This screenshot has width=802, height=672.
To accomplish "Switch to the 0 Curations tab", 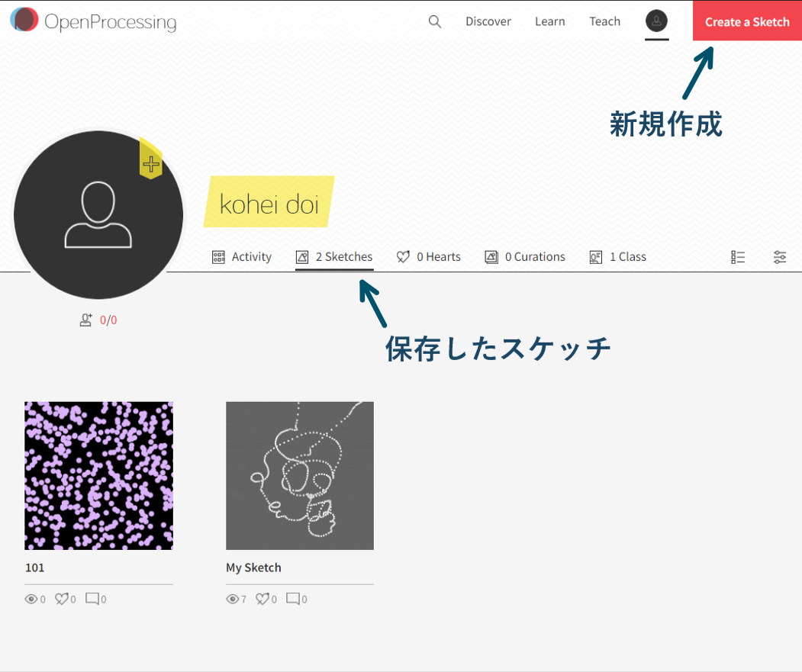I will pos(525,257).
